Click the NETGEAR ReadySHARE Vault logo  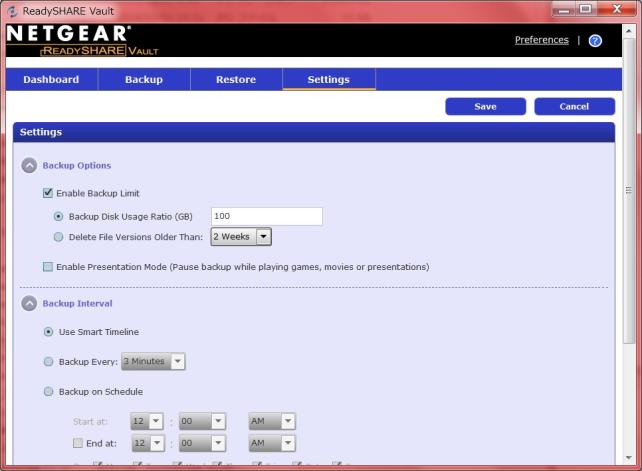[x=82, y=40]
